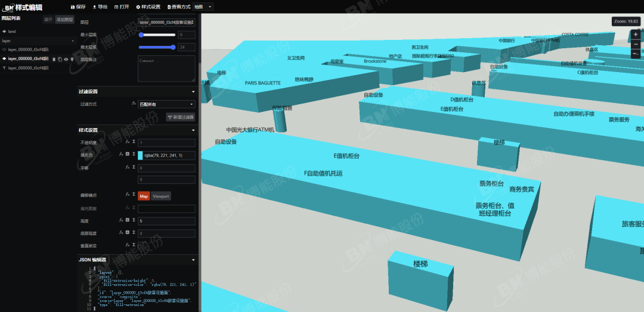Click the 添加图层 button
The height and width of the screenshot is (312, 644).
coord(64,20)
